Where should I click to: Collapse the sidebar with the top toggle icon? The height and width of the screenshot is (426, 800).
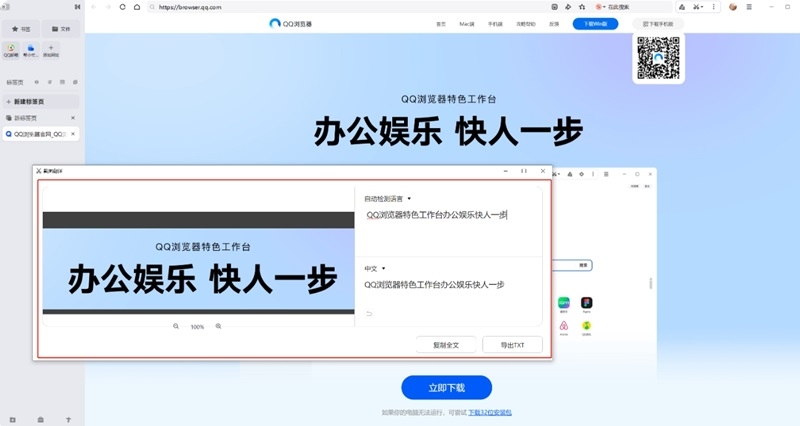point(77,7)
